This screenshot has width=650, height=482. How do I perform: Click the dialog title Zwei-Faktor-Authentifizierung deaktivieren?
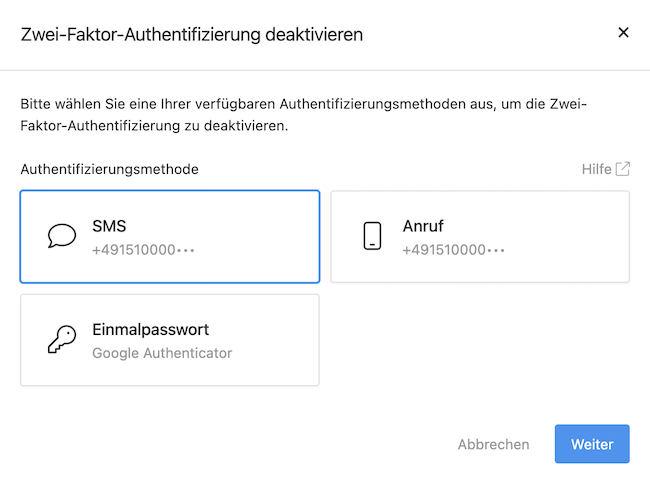coord(192,34)
